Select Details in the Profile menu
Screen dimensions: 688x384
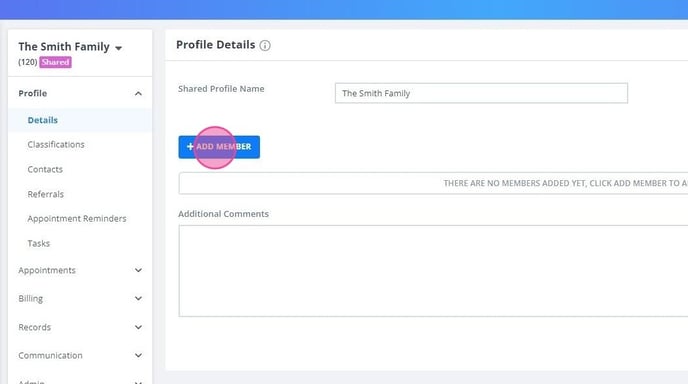[43, 120]
